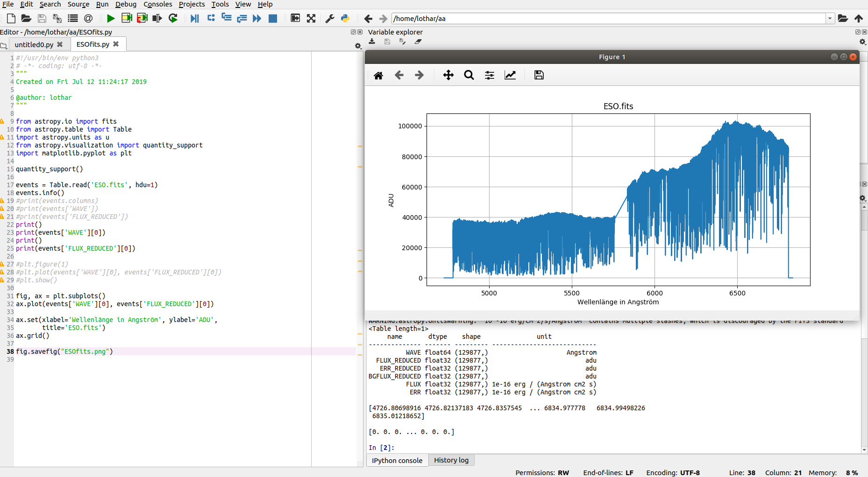The height and width of the screenshot is (477, 868).
Task: Click the Run current cell icon
Action: (x=127, y=19)
